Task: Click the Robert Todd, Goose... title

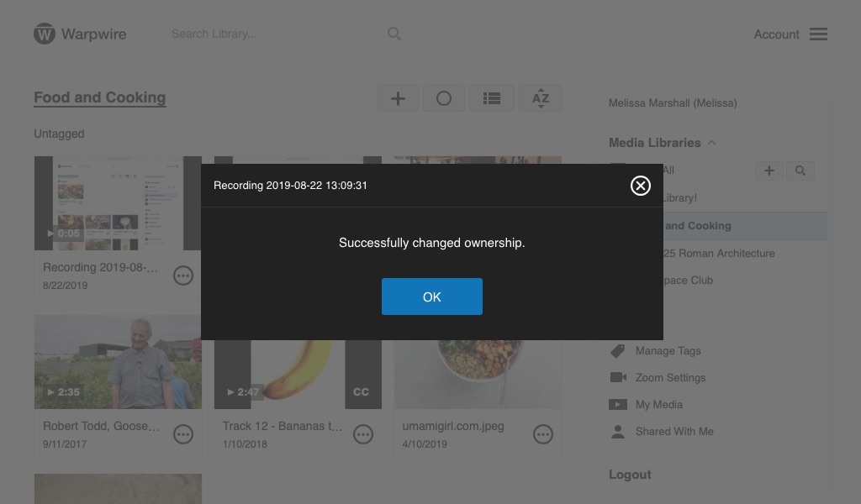Action: tap(101, 426)
